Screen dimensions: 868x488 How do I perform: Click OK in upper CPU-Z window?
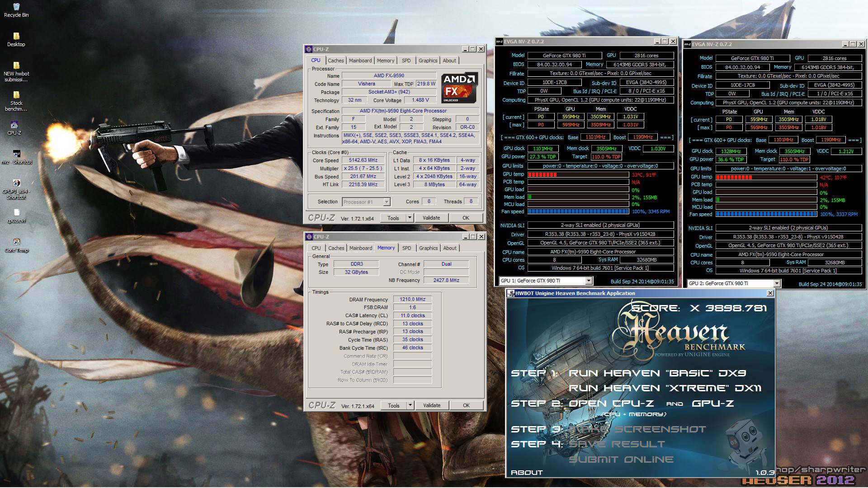[x=466, y=218]
